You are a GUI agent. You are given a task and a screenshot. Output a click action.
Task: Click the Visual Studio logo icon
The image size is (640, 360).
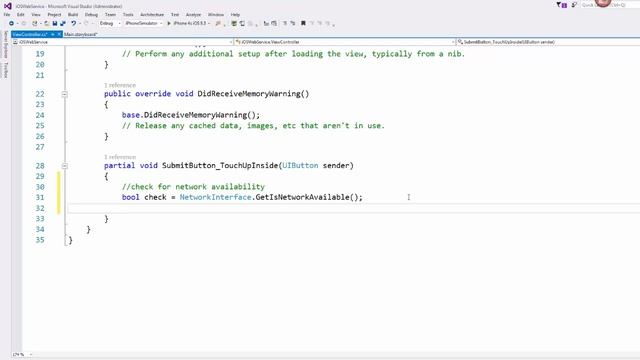tap(7, 6)
